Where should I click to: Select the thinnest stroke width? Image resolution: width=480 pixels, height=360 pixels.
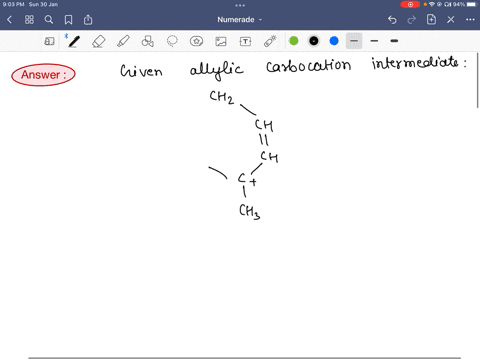point(354,41)
